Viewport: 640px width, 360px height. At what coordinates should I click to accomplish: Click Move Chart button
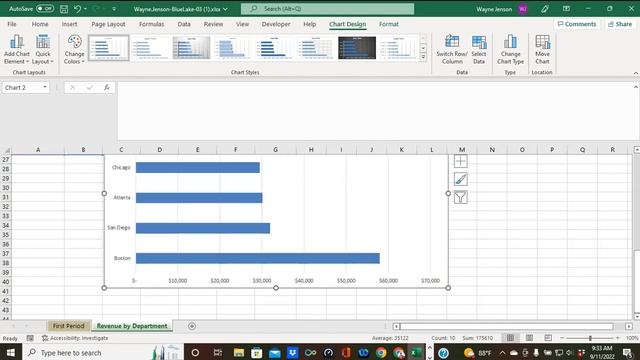point(542,49)
